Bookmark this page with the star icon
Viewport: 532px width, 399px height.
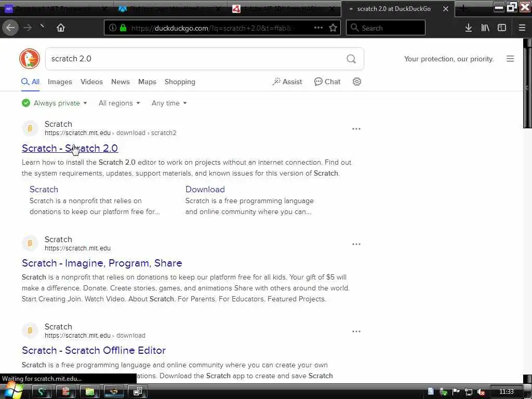tap(333, 28)
